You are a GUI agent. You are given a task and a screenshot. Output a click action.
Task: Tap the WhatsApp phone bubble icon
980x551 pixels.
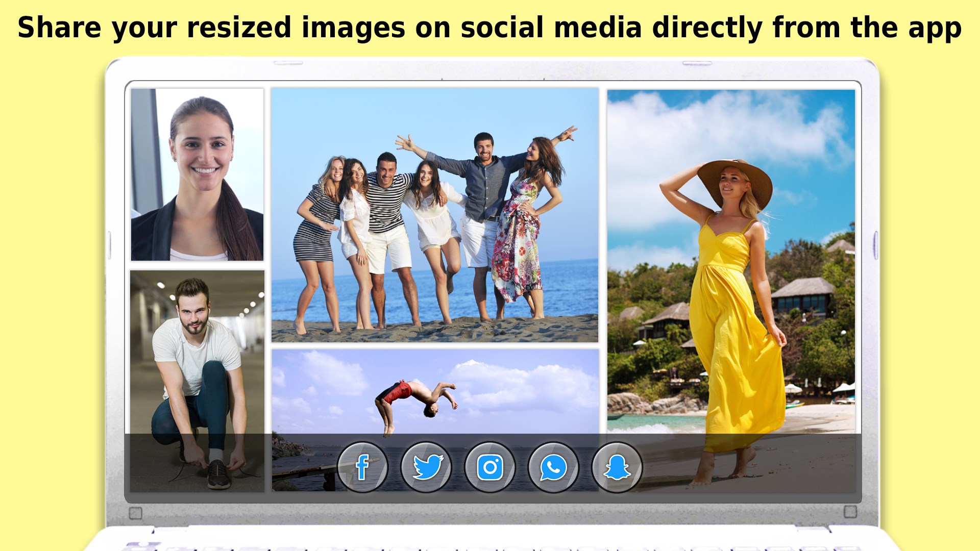click(x=553, y=467)
